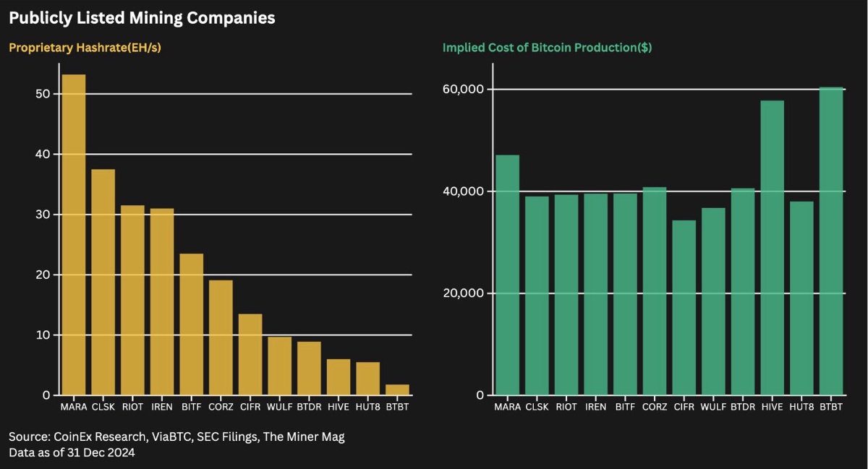Select the HIVE bar in the cost chart
868x469 pixels.
[772, 248]
